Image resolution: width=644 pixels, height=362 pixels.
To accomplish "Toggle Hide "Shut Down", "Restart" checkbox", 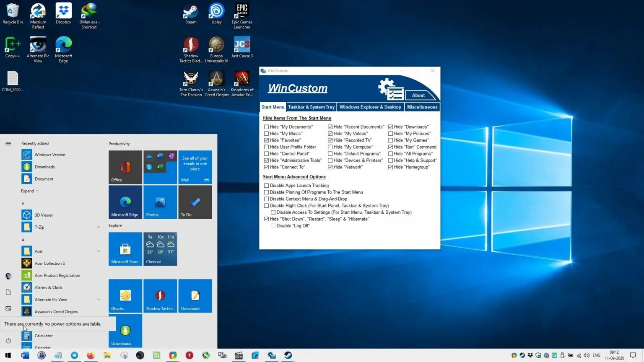I will (266, 219).
